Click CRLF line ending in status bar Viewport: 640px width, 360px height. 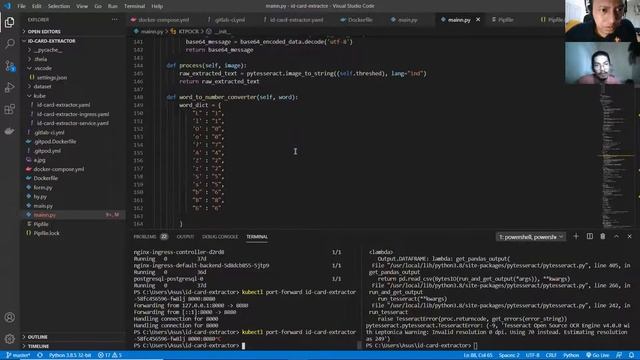(x=551, y=355)
